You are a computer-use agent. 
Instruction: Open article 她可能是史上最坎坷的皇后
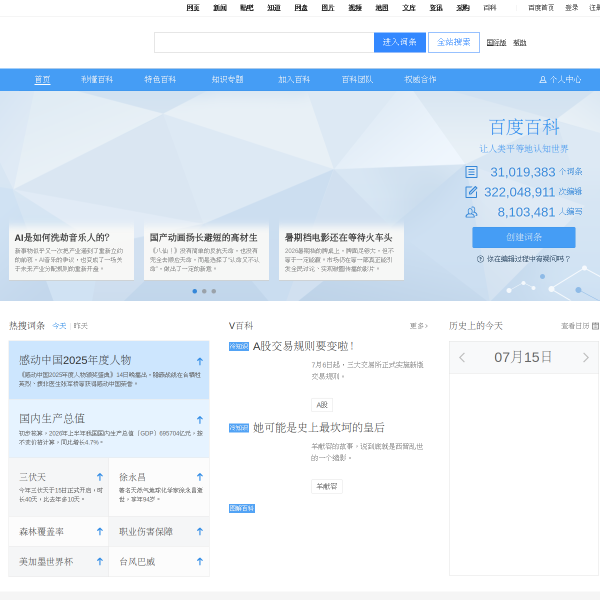[319, 428]
